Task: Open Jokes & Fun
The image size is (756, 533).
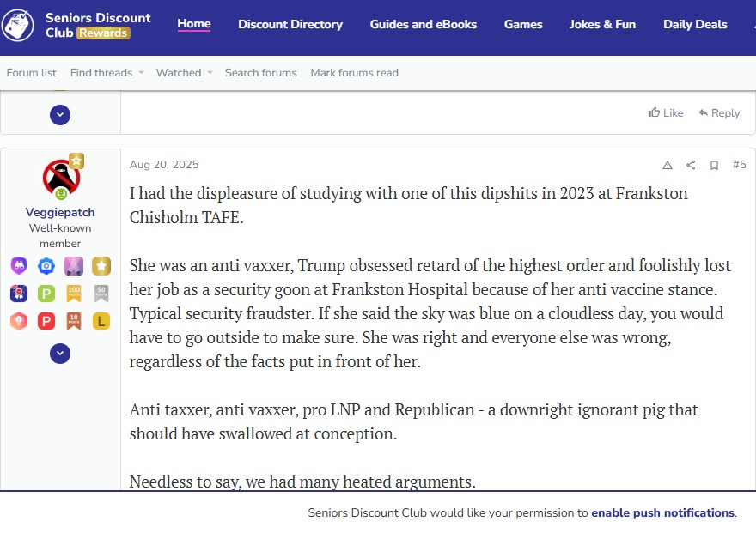Action: click(603, 24)
